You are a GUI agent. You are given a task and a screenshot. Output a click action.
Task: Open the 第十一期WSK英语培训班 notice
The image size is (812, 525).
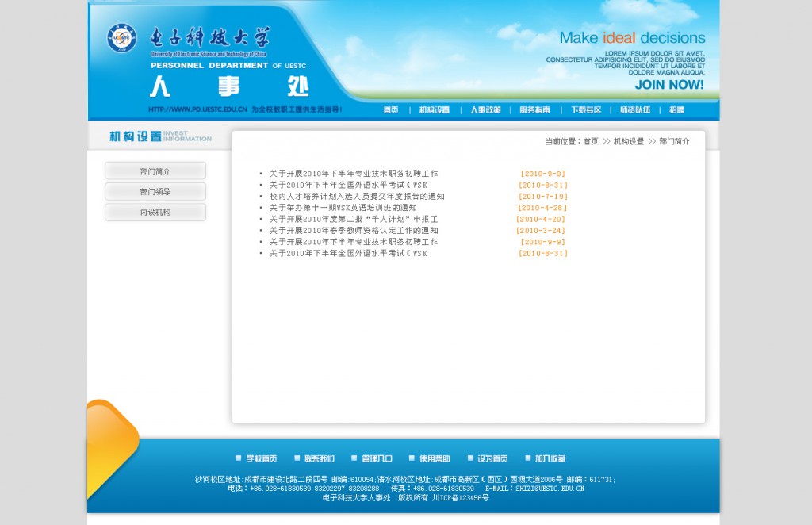343,208
